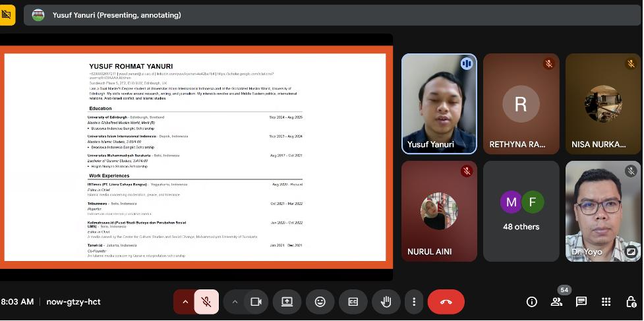This screenshot has height=321, width=644.
Task: Expand audio settings chevron beside microphone
Action: pos(185,302)
